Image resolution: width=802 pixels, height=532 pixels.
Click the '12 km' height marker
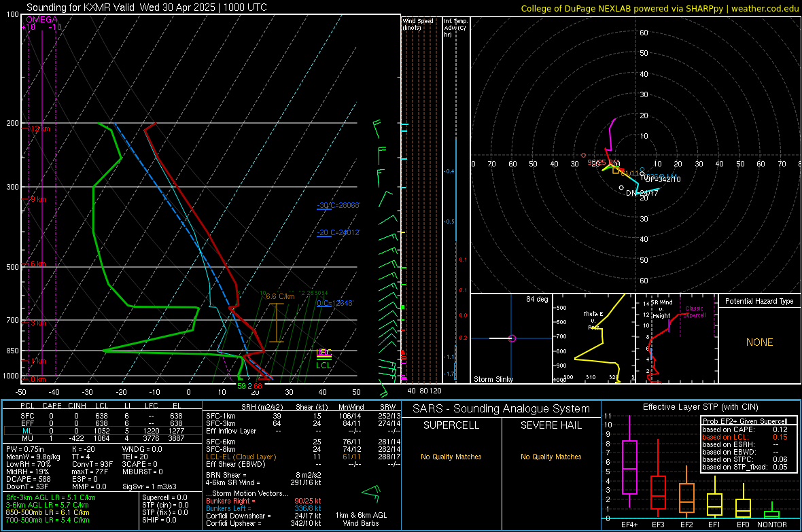[x=40, y=128]
